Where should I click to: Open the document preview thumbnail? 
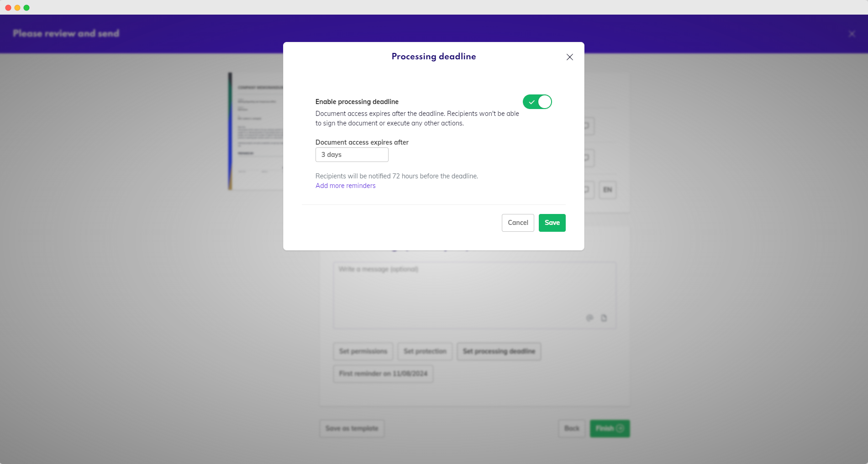click(x=256, y=131)
